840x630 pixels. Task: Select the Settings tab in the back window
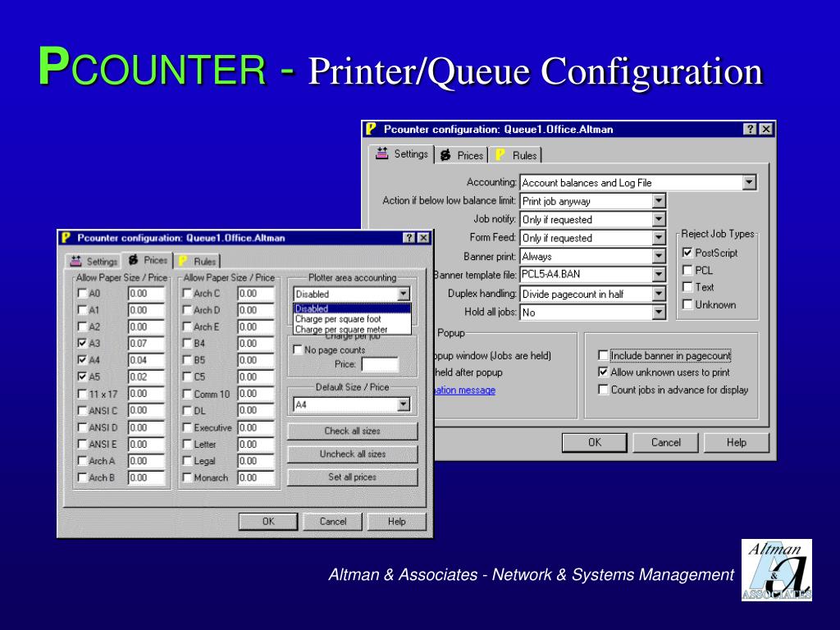tap(402, 153)
